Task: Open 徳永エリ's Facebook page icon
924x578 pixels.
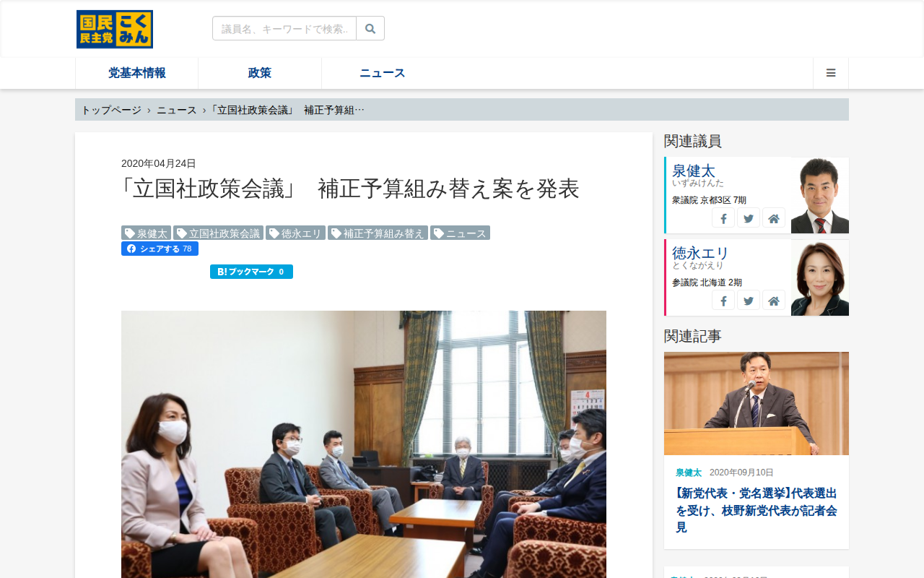Action: 723,301
